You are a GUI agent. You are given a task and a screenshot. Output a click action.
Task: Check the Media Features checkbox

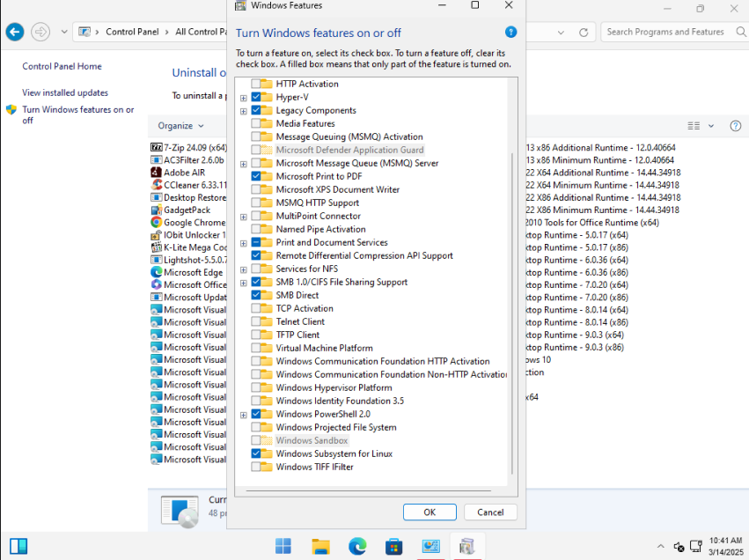click(256, 123)
